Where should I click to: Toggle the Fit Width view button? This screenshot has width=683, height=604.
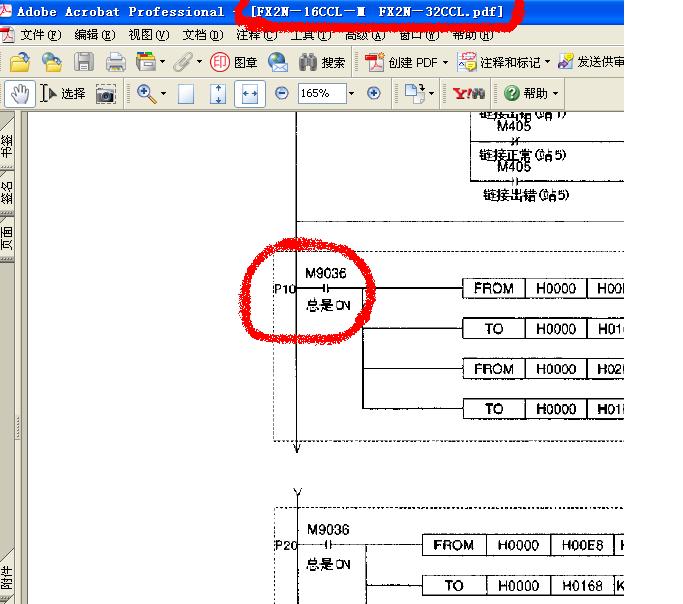click(x=249, y=94)
